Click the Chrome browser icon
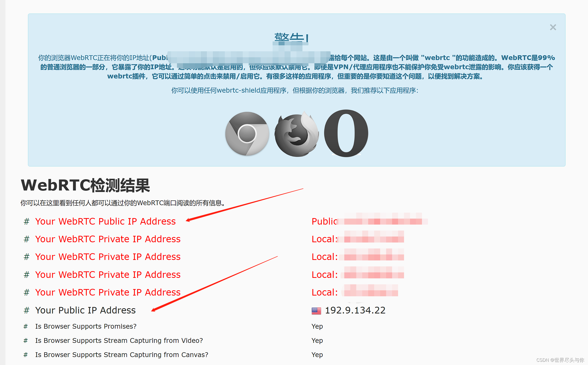 [247, 134]
